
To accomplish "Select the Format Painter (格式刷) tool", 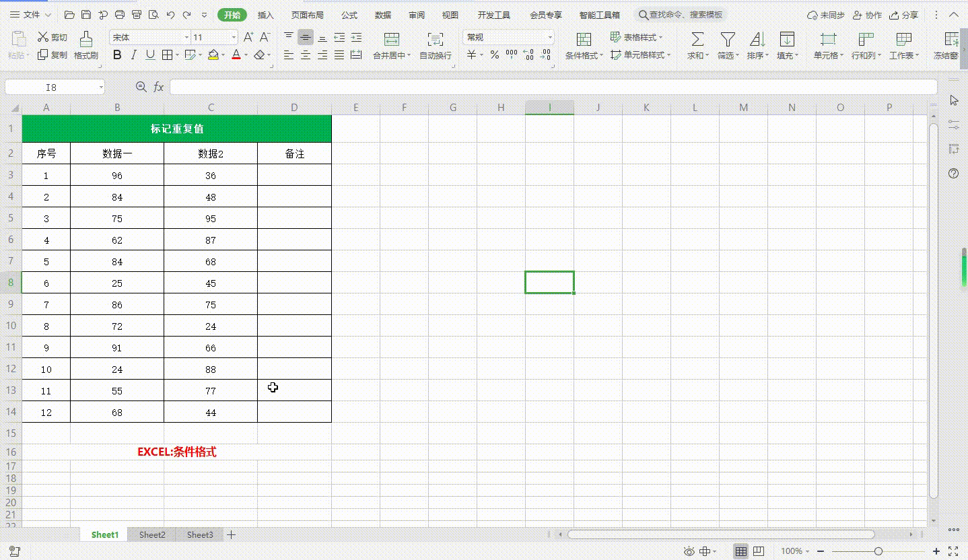I will point(86,46).
